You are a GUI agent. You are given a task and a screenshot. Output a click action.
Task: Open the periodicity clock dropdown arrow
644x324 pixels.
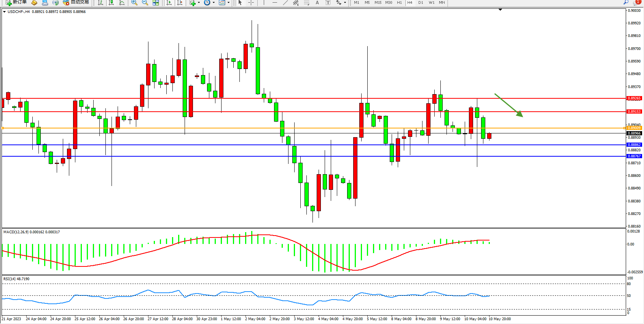(214, 3)
